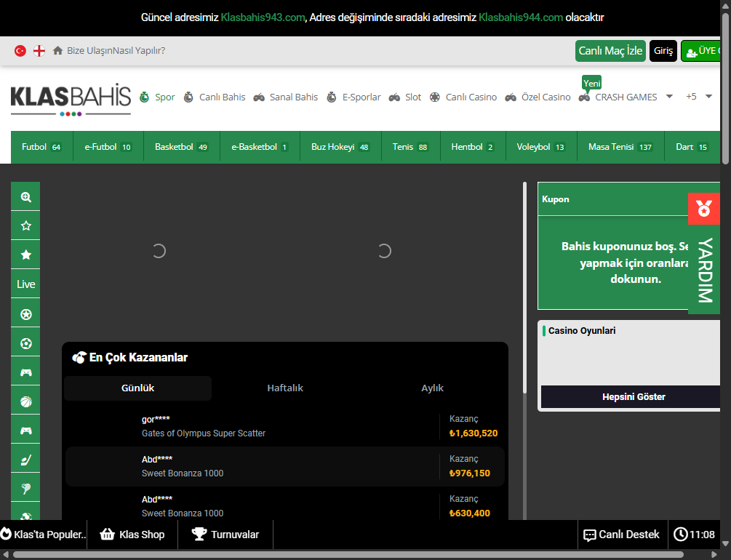Open favorites with the outlined star icon
The height and width of the screenshot is (560, 731).
coord(26,225)
